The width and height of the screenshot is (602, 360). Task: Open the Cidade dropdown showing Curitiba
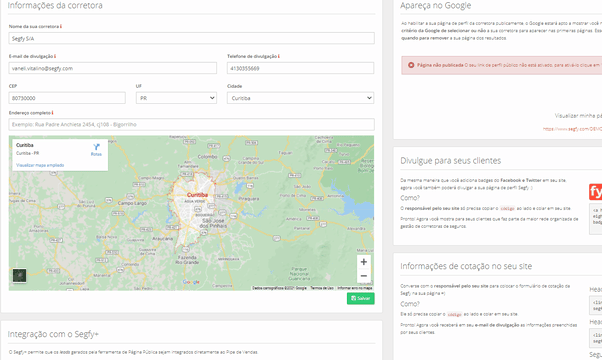(x=300, y=98)
